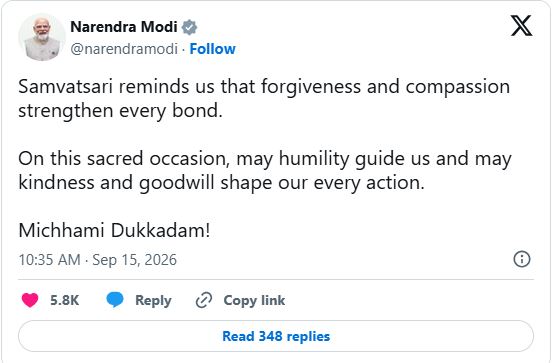Click the Michhami Dukkadam greeting
553x363 pixels.
click(x=114, y=231)
